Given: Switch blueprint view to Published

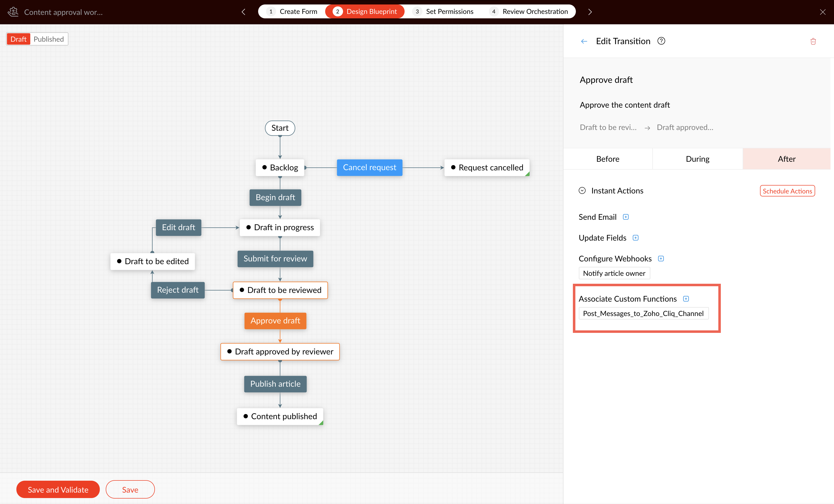Looking at the screenshot, I should pyautogui.click(x=48, y=39).
